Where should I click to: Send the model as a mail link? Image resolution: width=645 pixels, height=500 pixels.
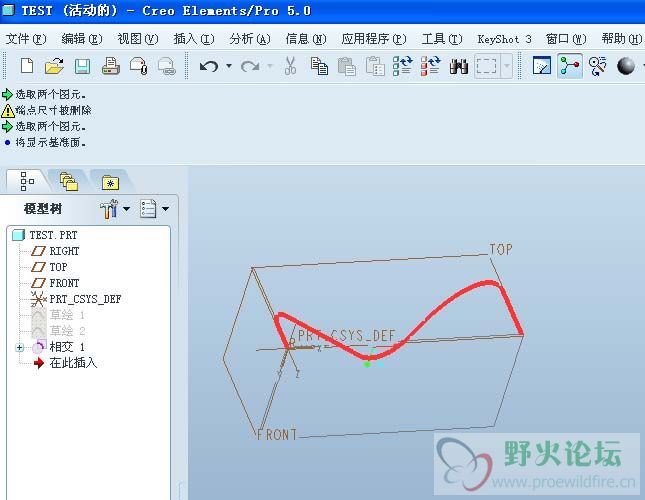pos(167,66)
